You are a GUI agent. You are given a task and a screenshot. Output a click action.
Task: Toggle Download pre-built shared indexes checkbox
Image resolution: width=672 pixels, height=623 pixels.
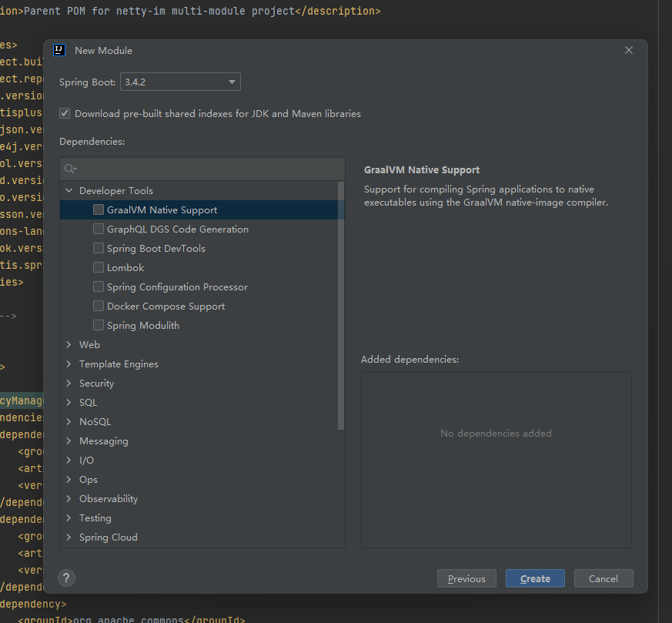[65, 113]
